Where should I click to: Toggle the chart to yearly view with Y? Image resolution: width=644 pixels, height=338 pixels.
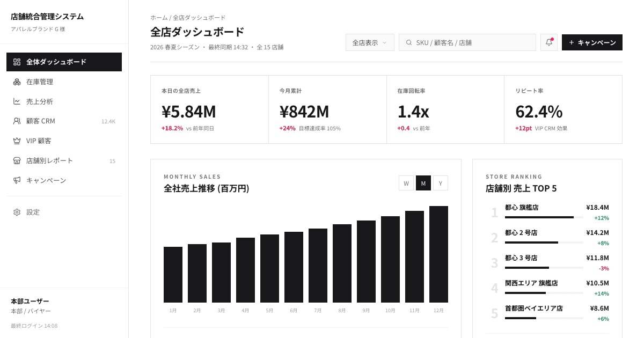click(441, 183)
